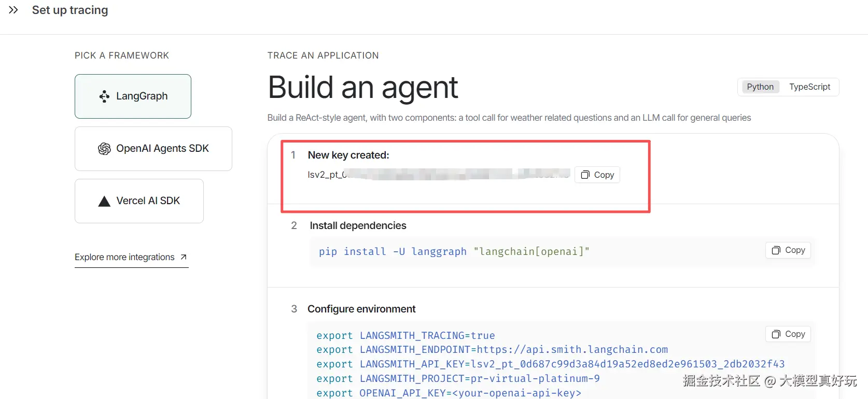Click the LangGraph logo icon
Screen dimensions: 868x399
point(104,96)
